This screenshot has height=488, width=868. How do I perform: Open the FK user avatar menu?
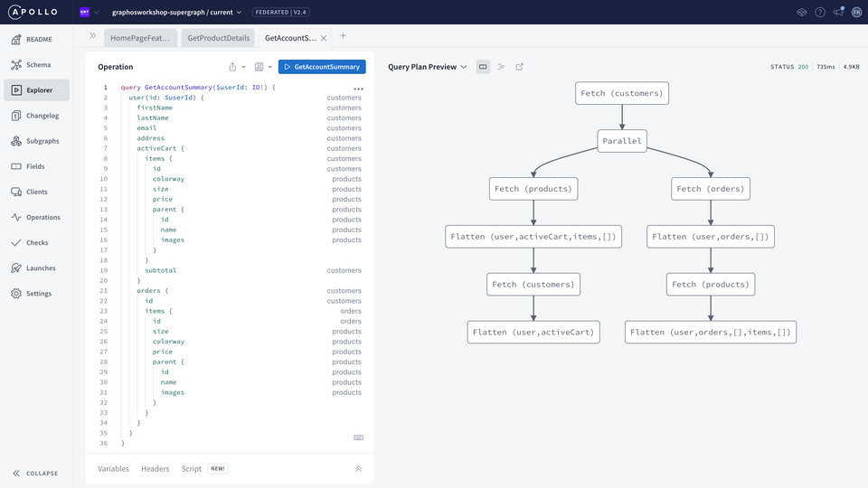pyautogui.click(x=856, y=12)
